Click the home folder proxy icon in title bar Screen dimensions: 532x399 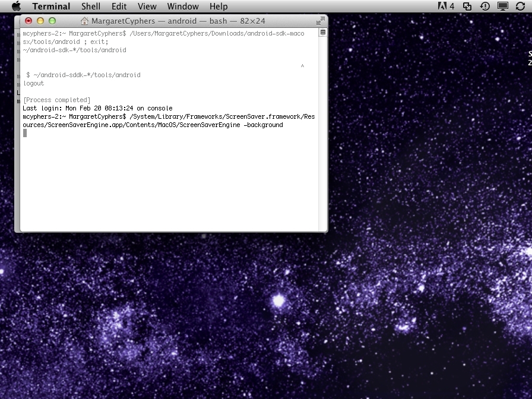(x=84, y=21)
